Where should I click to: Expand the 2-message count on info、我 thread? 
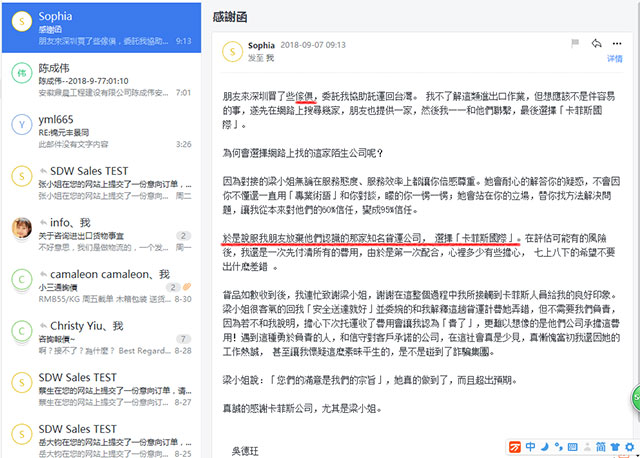point(183,236)
